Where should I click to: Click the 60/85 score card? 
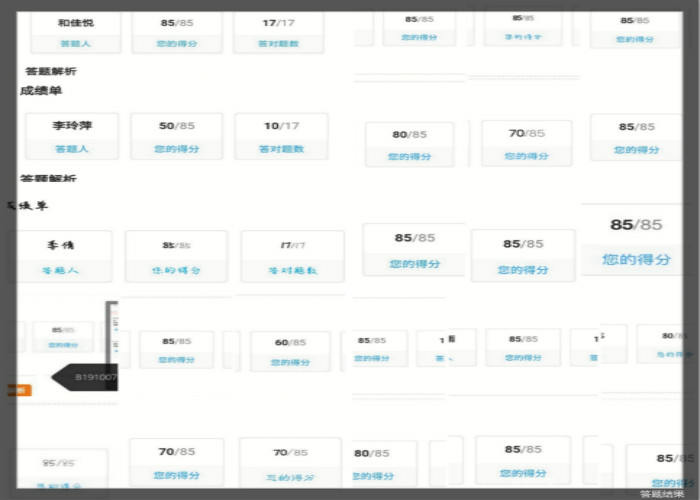[x=290, y=351]
